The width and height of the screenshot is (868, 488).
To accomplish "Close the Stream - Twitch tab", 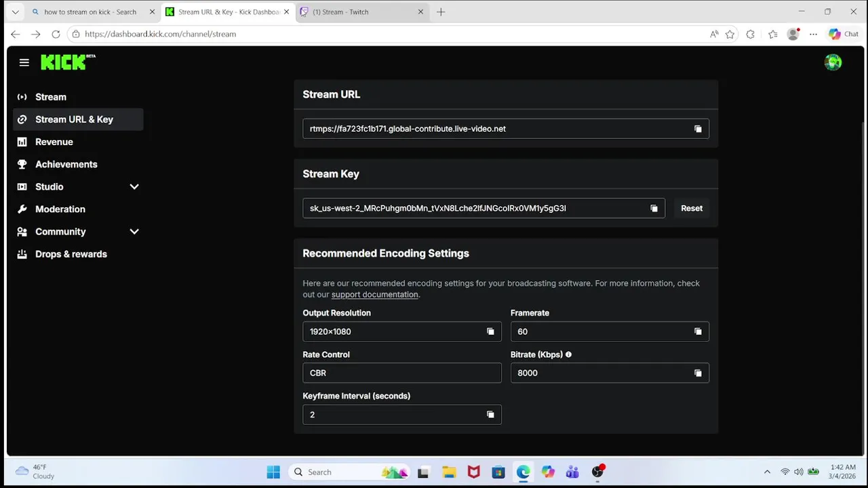I will point(420,12).
